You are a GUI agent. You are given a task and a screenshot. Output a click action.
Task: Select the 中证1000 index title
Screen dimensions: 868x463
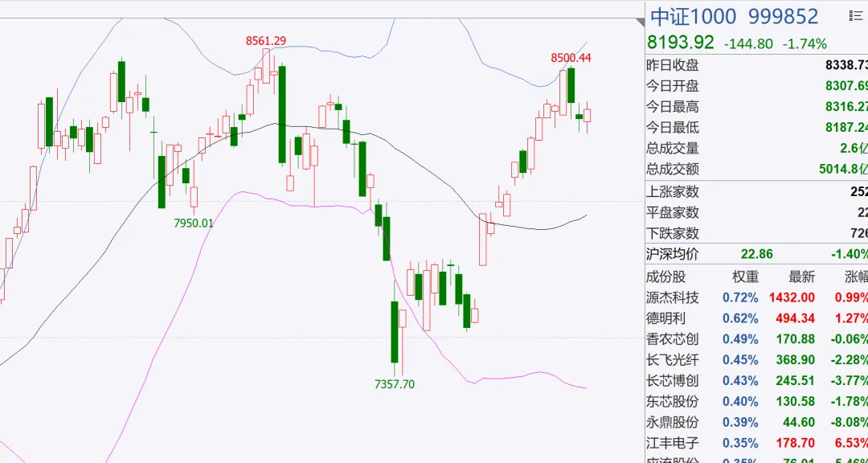pyautogui.click(x=693, y=17)
